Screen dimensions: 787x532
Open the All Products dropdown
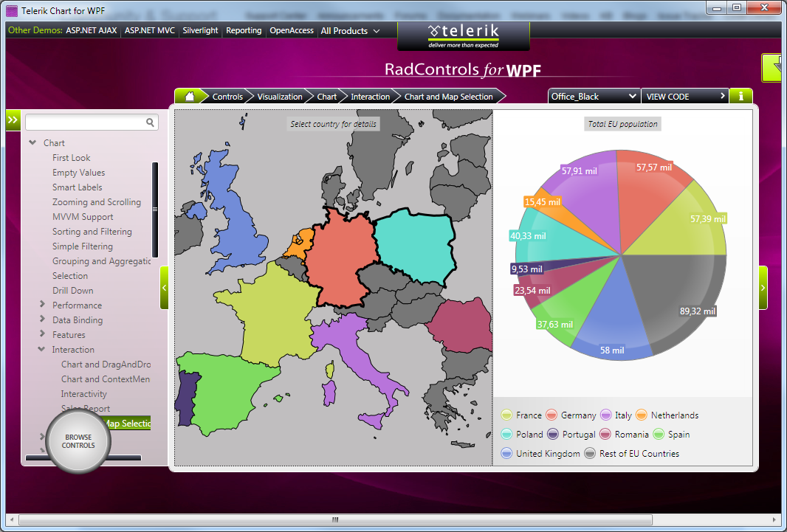pos(350,31)
